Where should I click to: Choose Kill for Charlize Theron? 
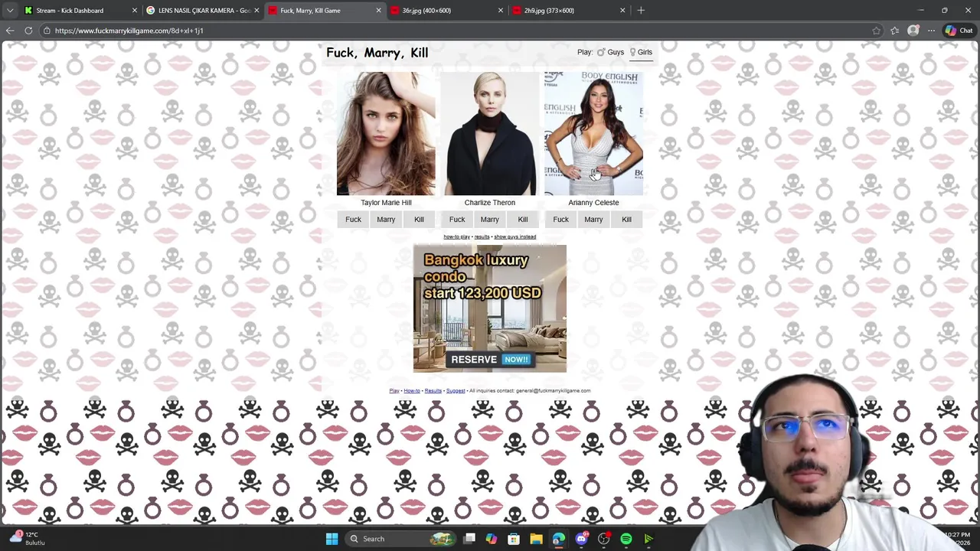tap(523, 220)
